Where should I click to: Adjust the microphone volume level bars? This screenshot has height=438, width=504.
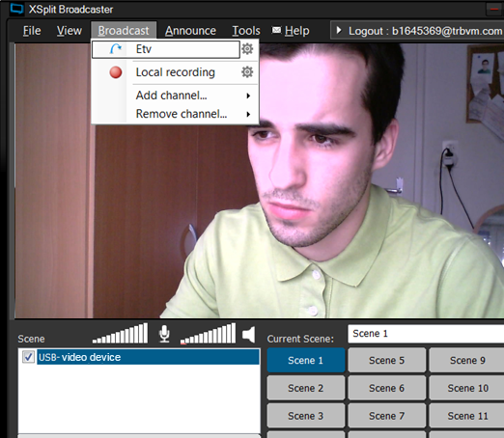click(120, 333)
